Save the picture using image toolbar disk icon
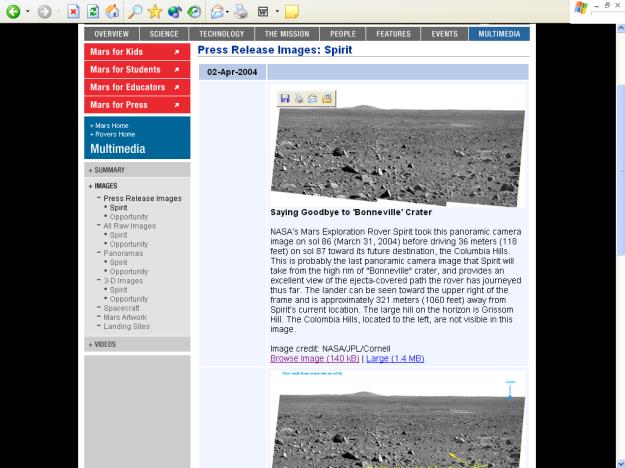Image resolution: width=625 pixels, height=468 pixels. click(x=285, y=98)
